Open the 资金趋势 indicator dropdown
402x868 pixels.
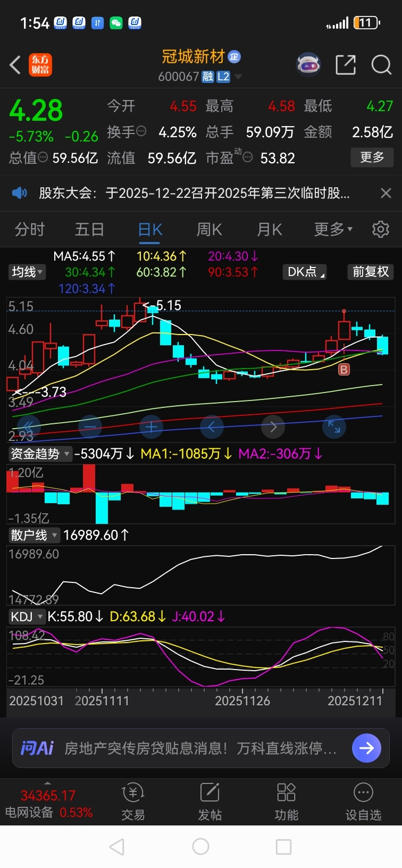pos(40,454)
